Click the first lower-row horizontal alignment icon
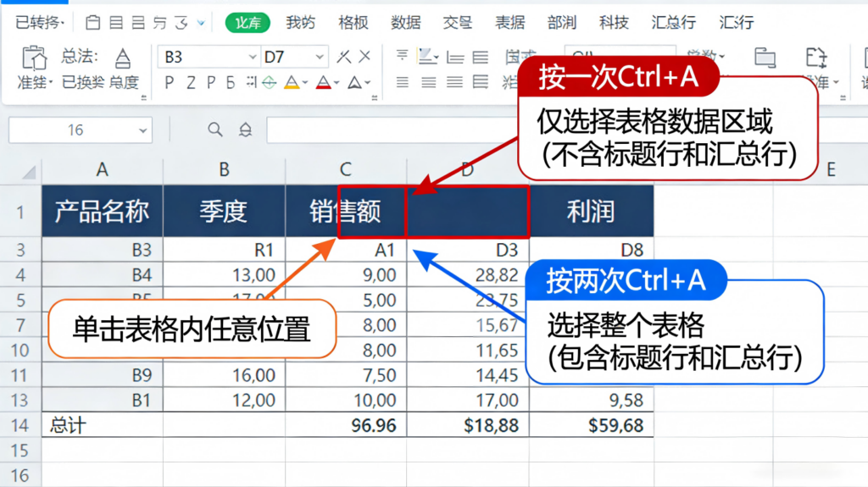868x487 pixels. [x=403, y=82]
